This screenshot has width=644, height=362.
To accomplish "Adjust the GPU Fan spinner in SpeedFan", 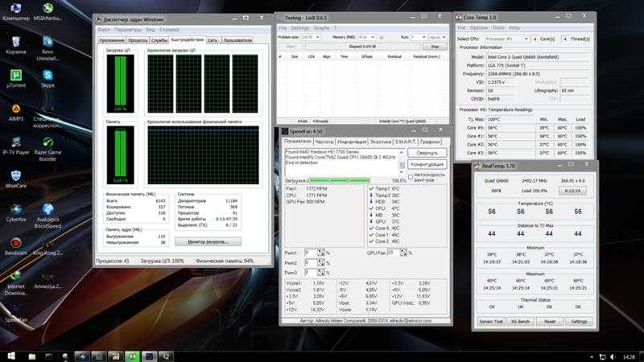I will pos(403,253).
